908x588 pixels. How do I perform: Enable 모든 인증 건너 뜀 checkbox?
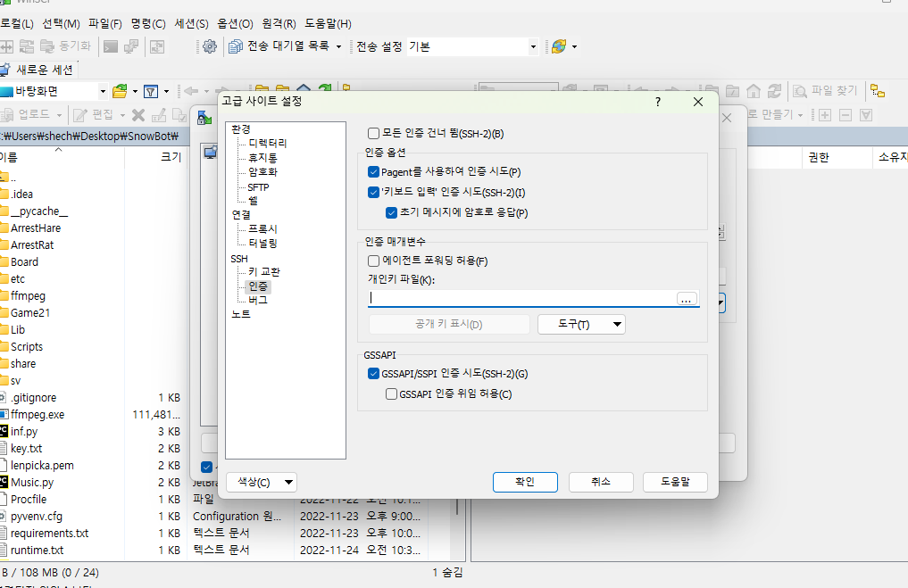pyautogui.click(x=373, y=134)
